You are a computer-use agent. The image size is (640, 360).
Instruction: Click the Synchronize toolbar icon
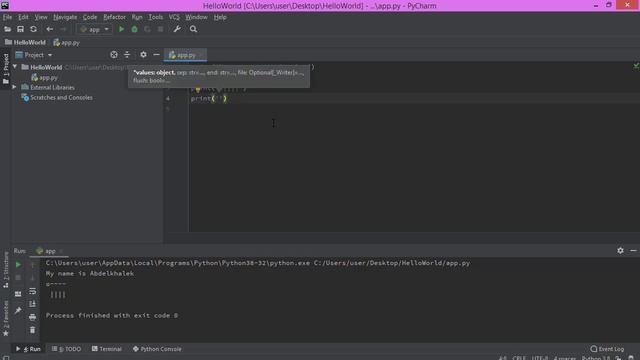click(x=33, y=29)
